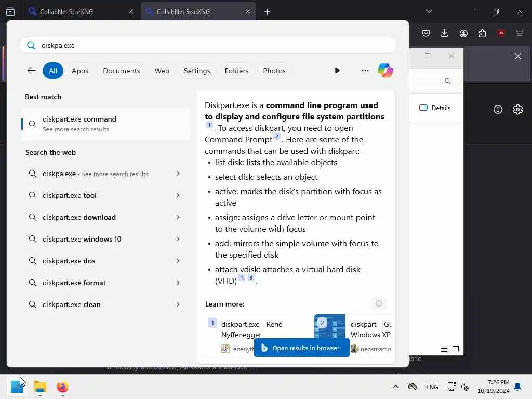Click the Windows Start button

pos(17,387)
